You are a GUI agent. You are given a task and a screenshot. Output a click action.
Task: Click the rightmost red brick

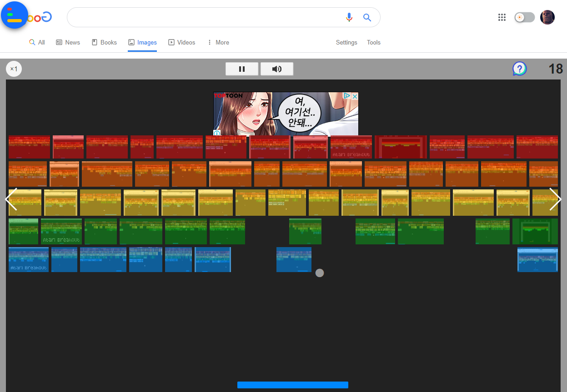click(537, 147)
